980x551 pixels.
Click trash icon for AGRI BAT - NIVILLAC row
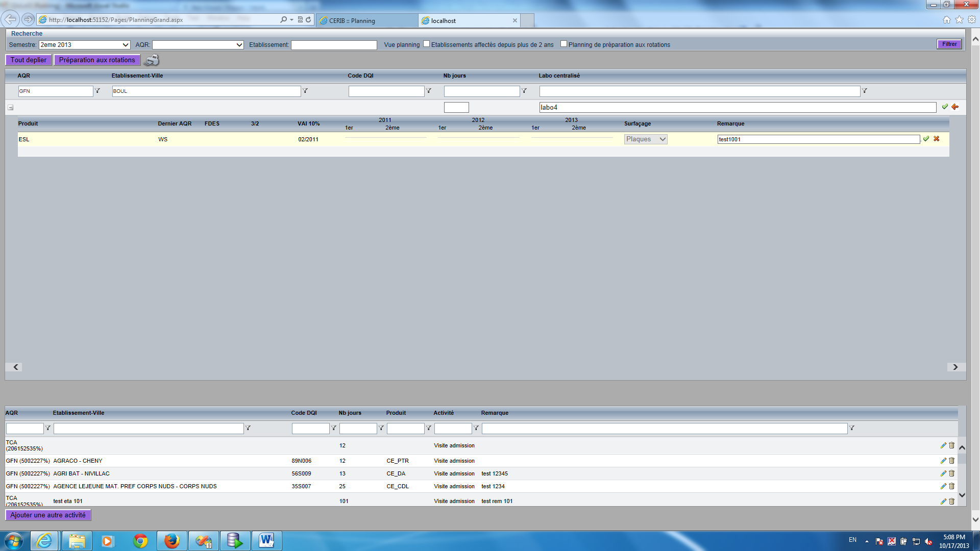(952, 473)
